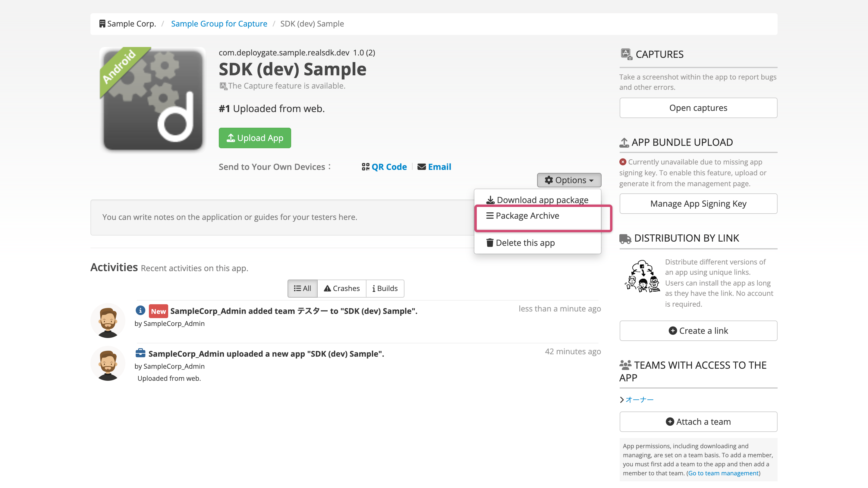Expand the オーナー team entry
Viewport: 868px width, 488px height.
pos(639,399)
